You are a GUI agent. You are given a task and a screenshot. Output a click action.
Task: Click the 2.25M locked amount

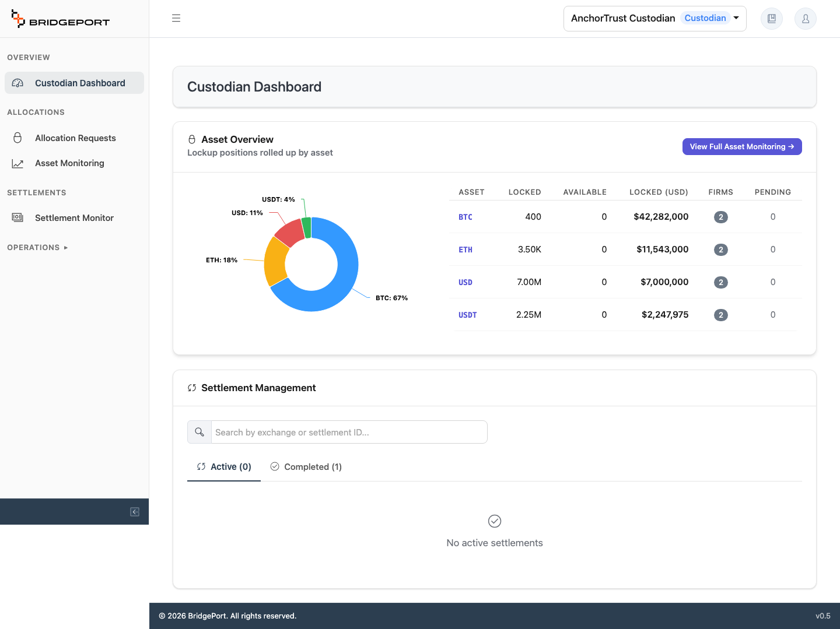pos(528,315)
